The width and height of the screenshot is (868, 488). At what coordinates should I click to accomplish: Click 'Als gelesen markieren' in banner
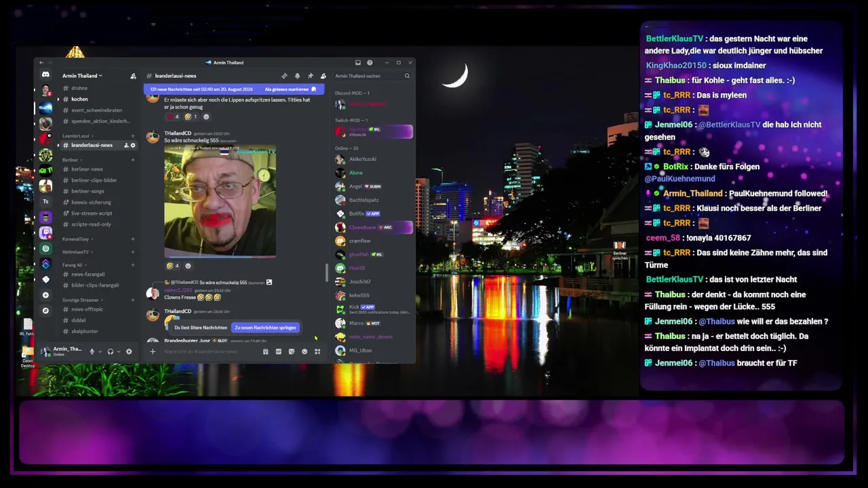(x=290, y=89)
